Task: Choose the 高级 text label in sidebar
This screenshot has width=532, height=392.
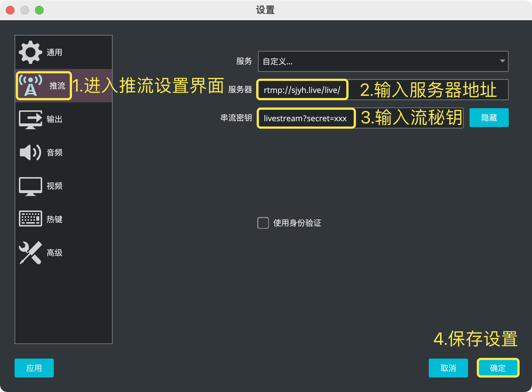Action: coord(55,253)
